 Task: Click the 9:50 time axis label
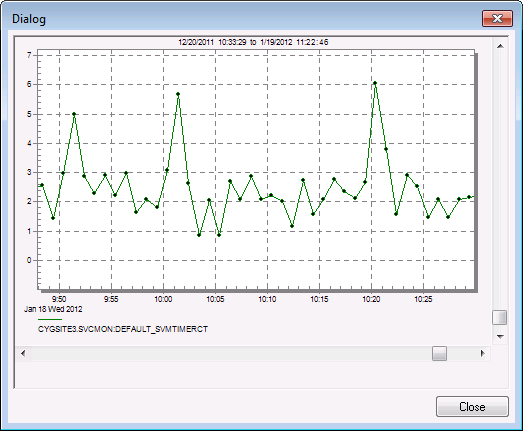[59, 299]
